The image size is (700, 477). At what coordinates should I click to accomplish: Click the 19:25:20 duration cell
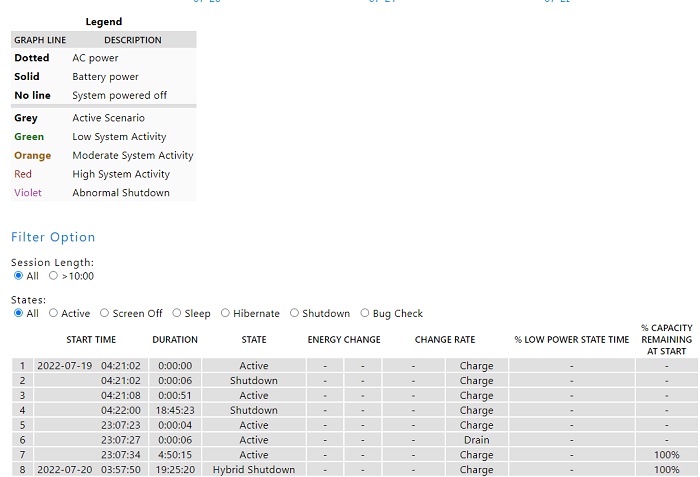(175, 469)
